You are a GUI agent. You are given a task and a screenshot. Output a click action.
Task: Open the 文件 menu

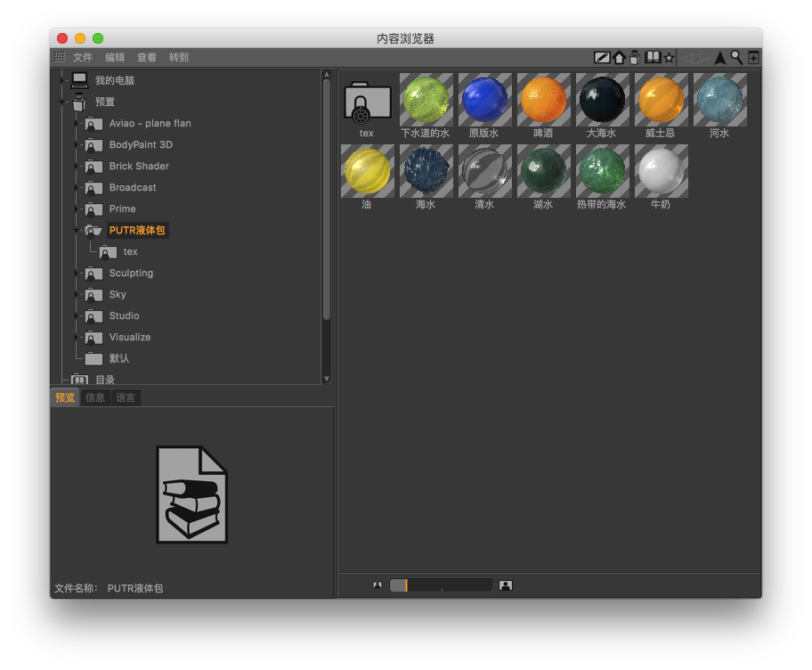pos(83,58)
